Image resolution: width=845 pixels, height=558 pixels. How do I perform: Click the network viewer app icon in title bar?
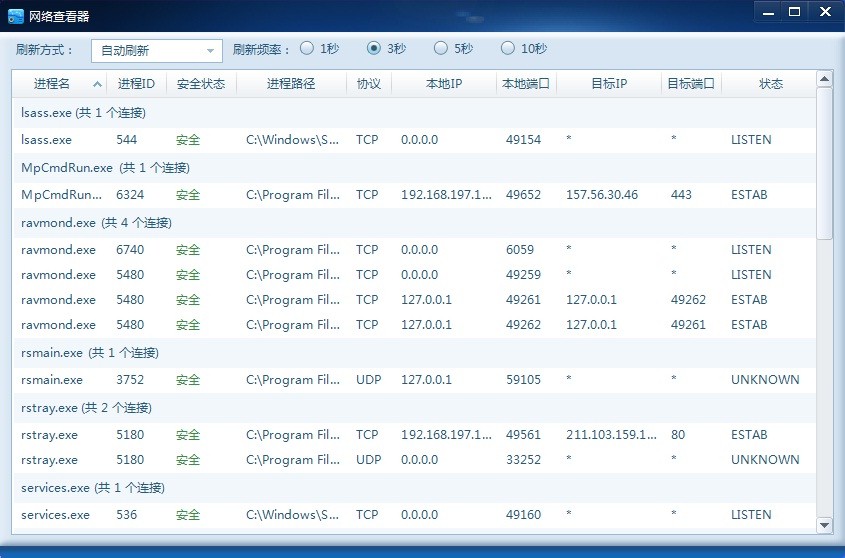click(x=15, y=14)
